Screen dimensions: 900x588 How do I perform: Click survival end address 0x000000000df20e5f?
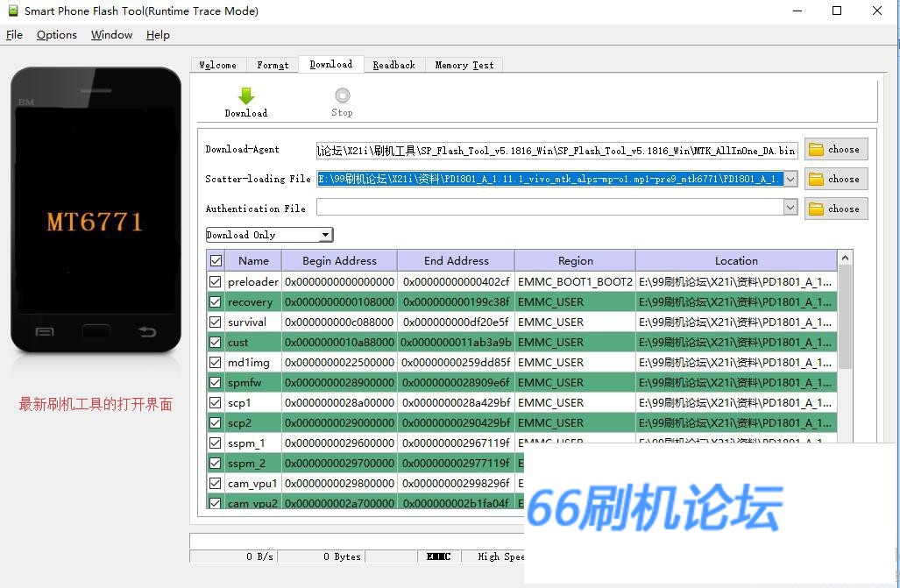pos(457,322)
